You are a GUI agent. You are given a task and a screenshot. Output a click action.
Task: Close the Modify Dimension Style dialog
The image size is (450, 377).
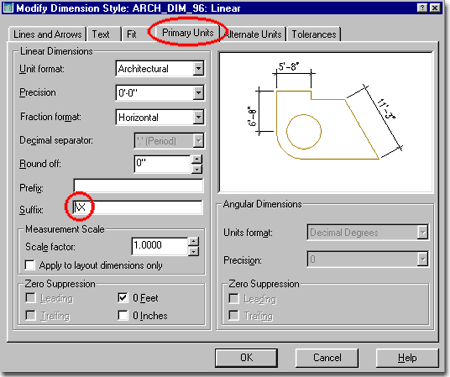coord(435,8)
